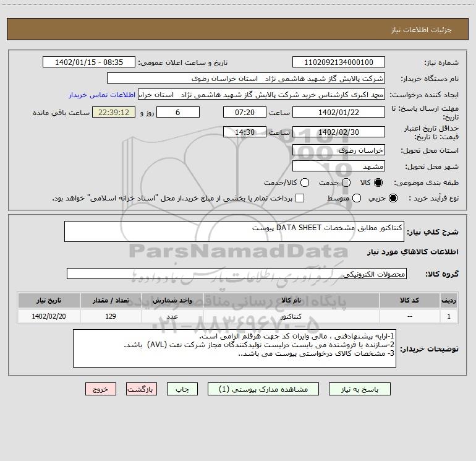The width and height of the screenshot is (476, 461).
Task: Click the گروه کالا field محصولات الکترونیکی
Action: (237, 274)
